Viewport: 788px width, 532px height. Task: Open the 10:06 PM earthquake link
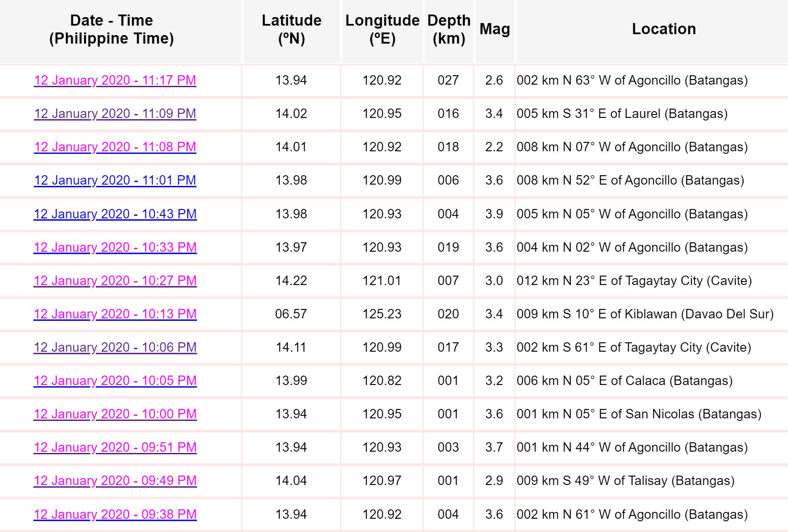[x=115, y=347]
